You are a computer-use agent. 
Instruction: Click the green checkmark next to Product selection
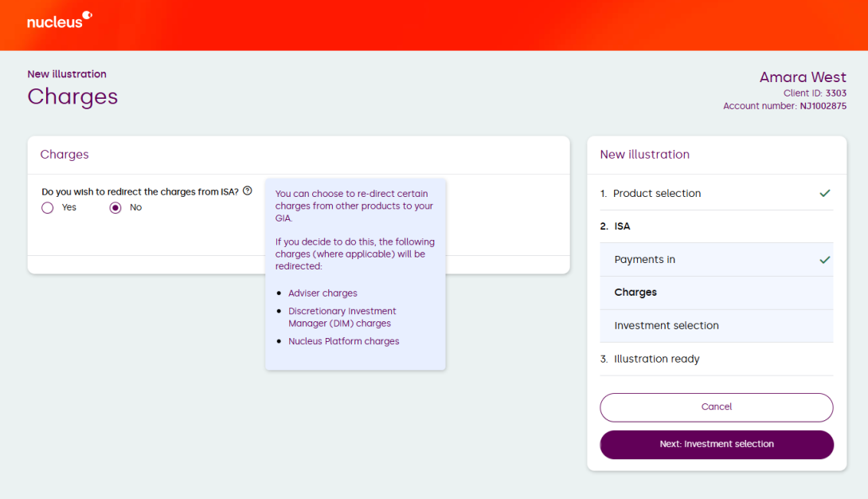click(x=824, y=194)
